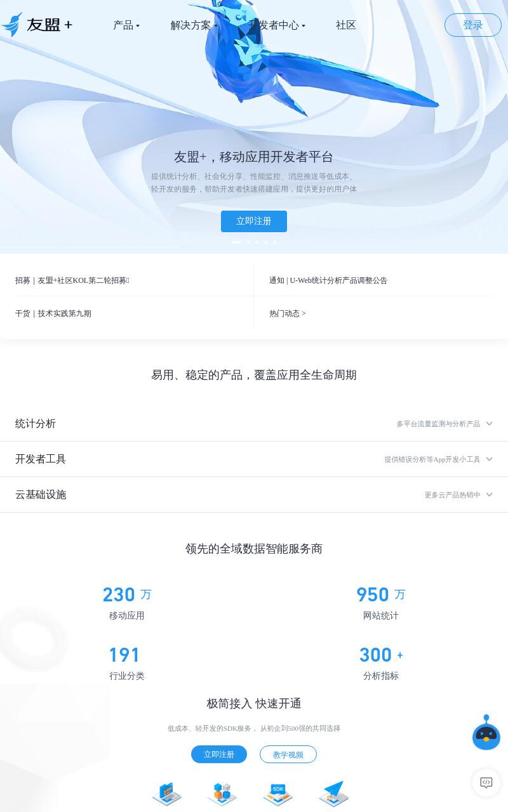Viewport: 508px width, 812px height.
Task: Click the 领先的全域数据智能服务商 heading
Action: (254, 549)
